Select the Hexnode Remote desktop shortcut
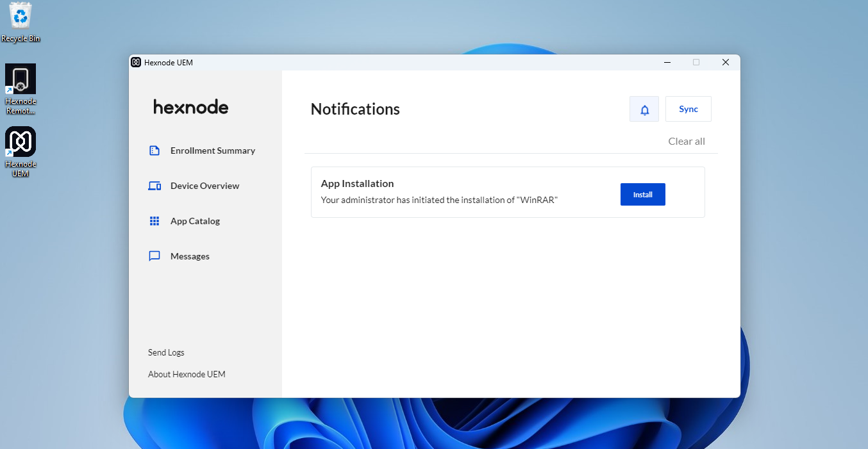 point(21,89)
